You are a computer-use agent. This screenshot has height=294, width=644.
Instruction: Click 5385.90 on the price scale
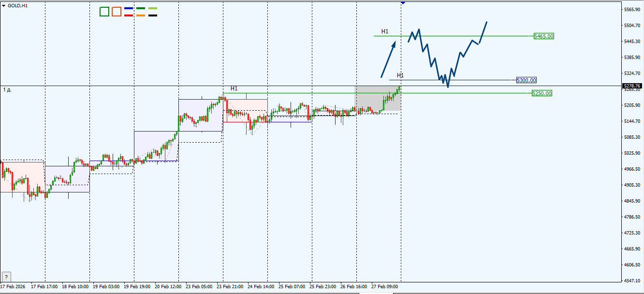coord(632,58)
